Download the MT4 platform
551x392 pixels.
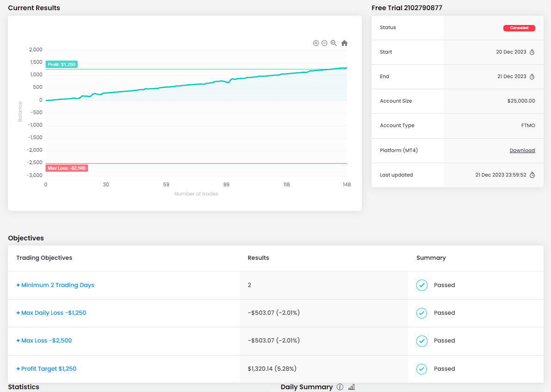522,151
